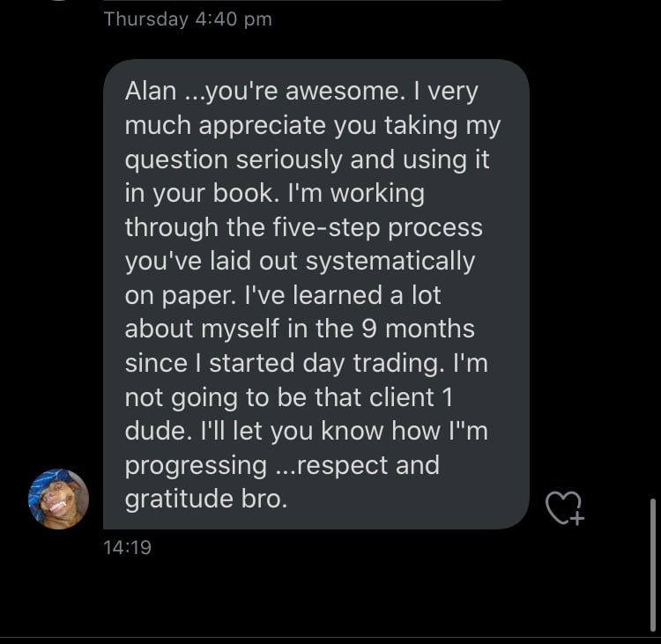Viewport: 661px width, 644px height.
Task: Open the sender's profile picture avatar
Action: pos(59,499)
